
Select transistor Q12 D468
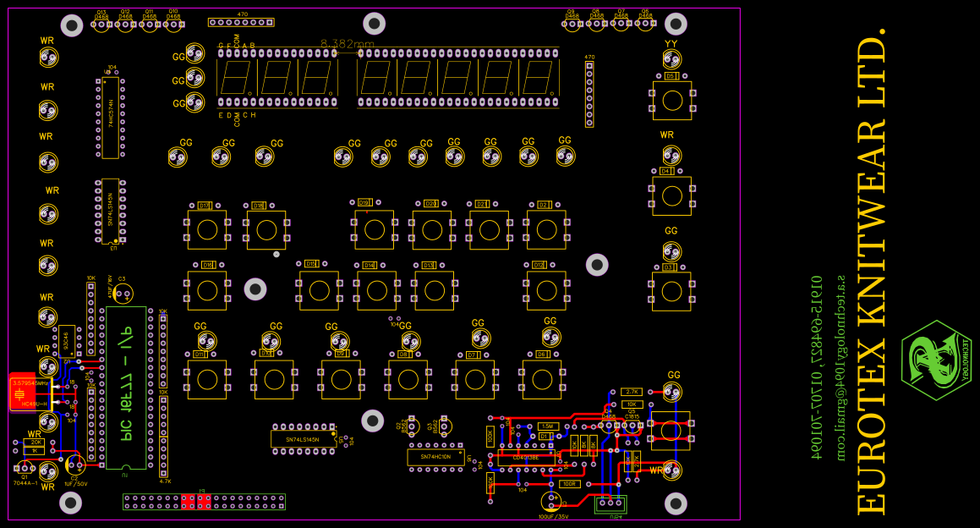125,25
